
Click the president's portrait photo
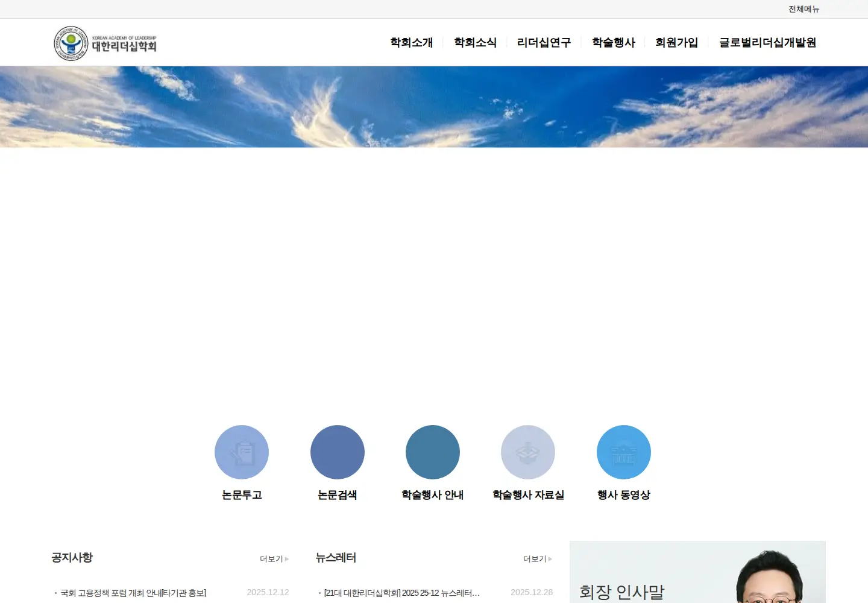770,576
